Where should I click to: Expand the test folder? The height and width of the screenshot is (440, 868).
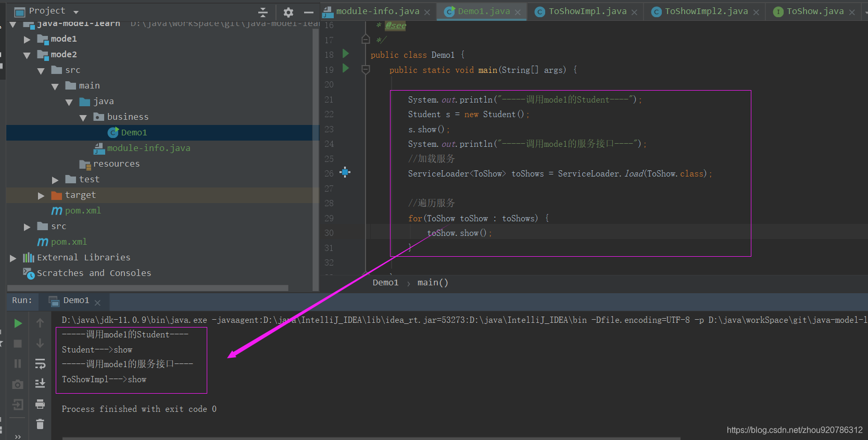pyautogui.click(x=55, y=180)
